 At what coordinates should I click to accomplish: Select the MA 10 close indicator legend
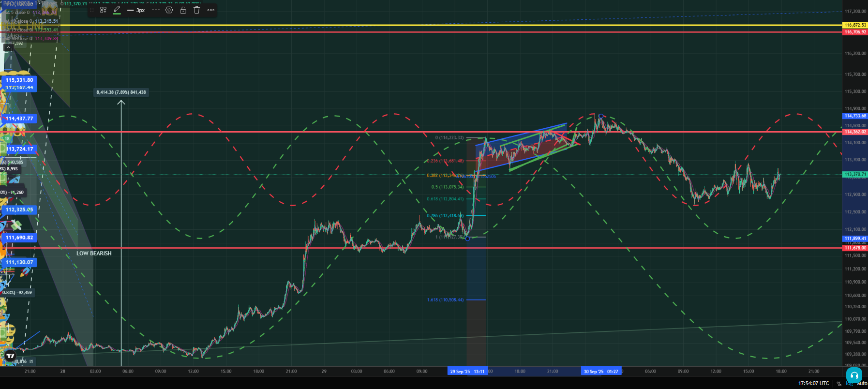click(x=31, y=21)
